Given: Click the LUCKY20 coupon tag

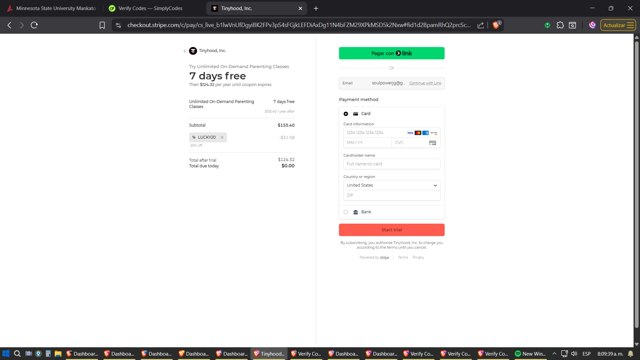Looking at the screenshot, I should pyautogui.click(x=207, y=138).
